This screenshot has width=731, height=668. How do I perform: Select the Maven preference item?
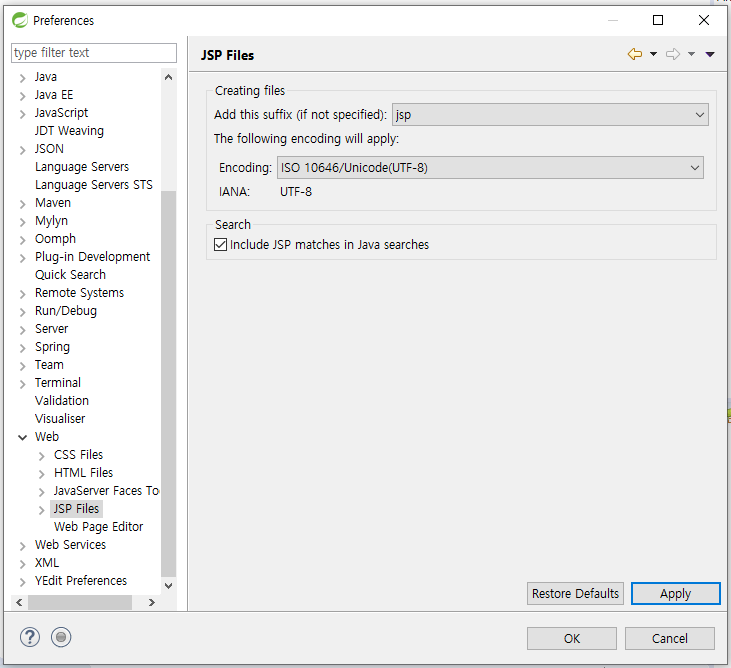point(53,203)
